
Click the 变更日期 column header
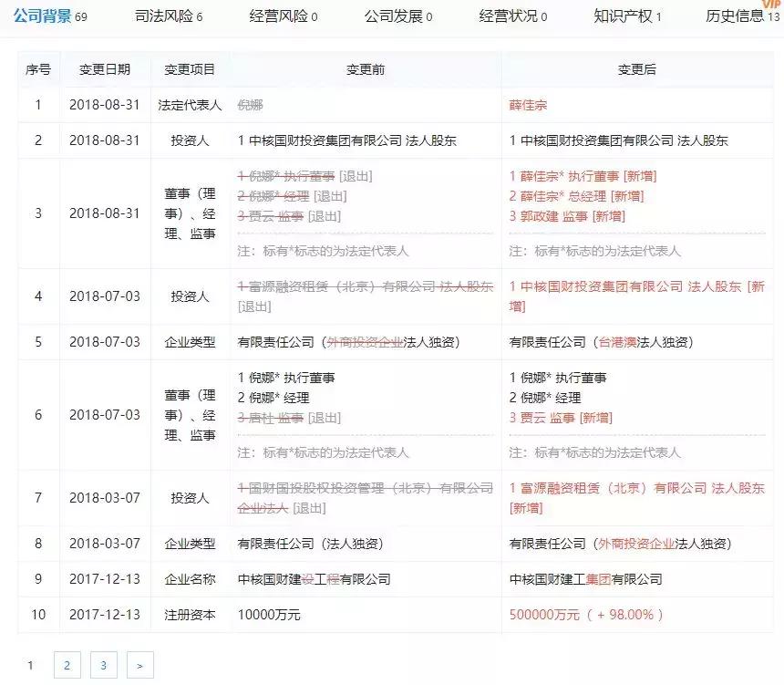point(104,68)
